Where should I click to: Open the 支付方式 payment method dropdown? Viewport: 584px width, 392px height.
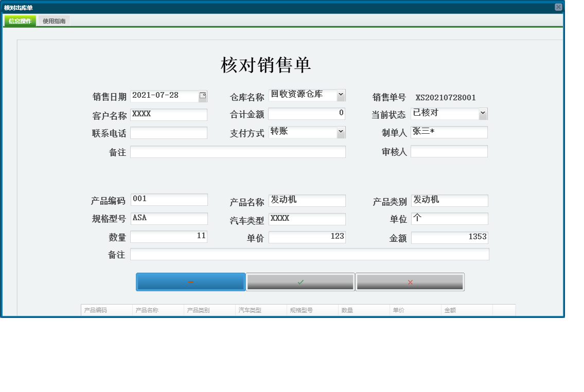pyautogui.click(x=341, y=132)
